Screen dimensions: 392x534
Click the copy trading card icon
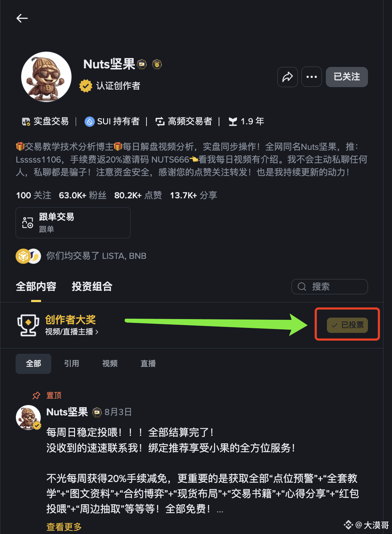click(x=28, y=223)
